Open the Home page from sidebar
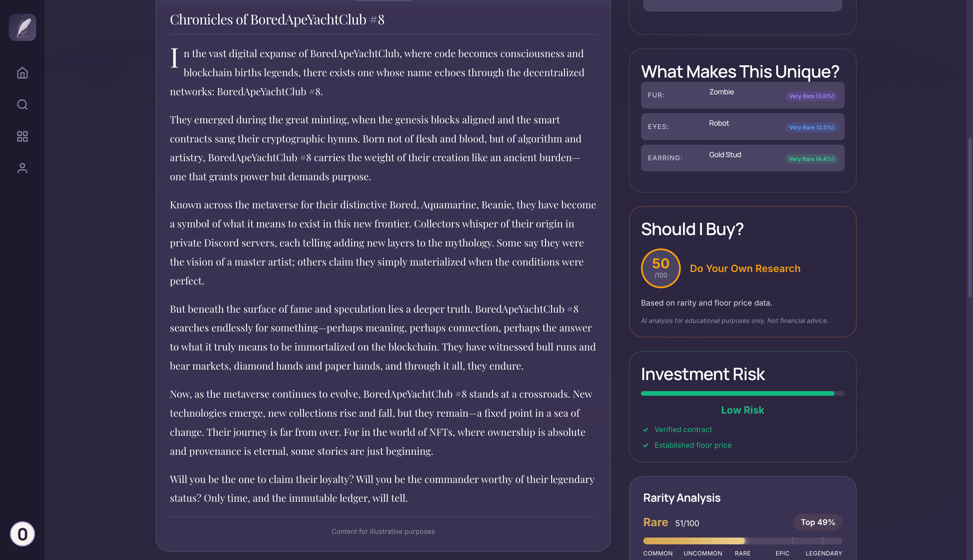This screenshot has height=560, width=973. coord(22,73)
